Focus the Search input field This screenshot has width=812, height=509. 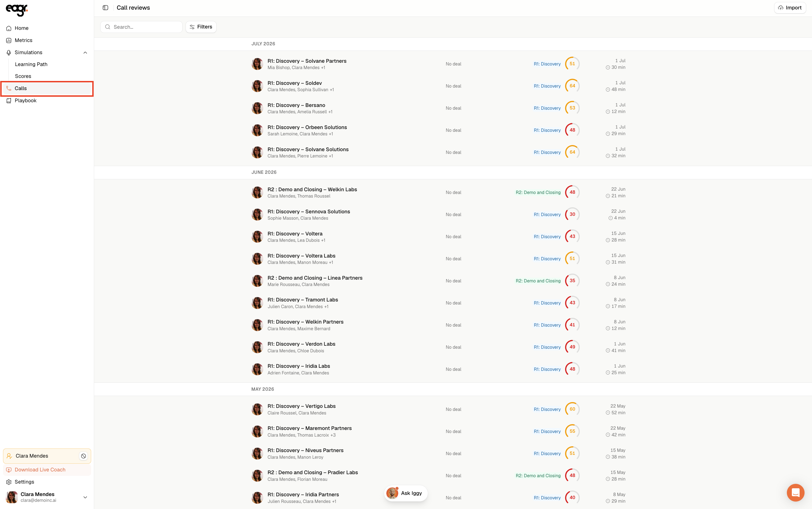click(x=141, y=27)
